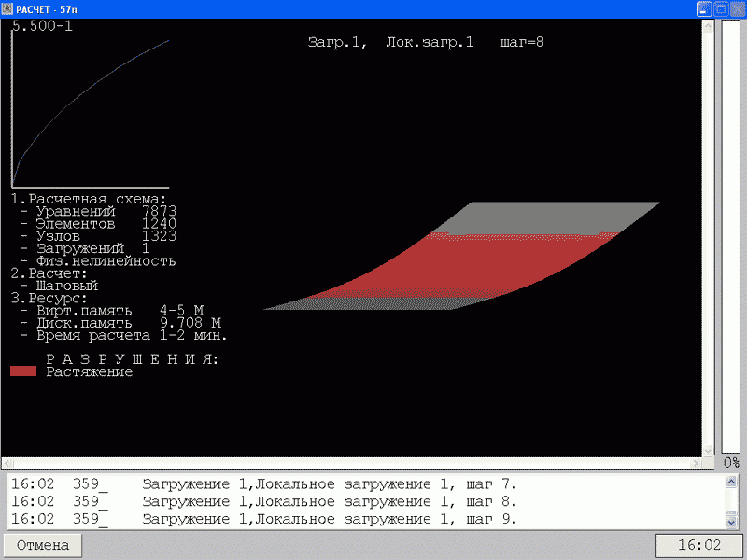Click the greyed-out close window button
This screenshot has height=560, width=747.
point(736,8)
